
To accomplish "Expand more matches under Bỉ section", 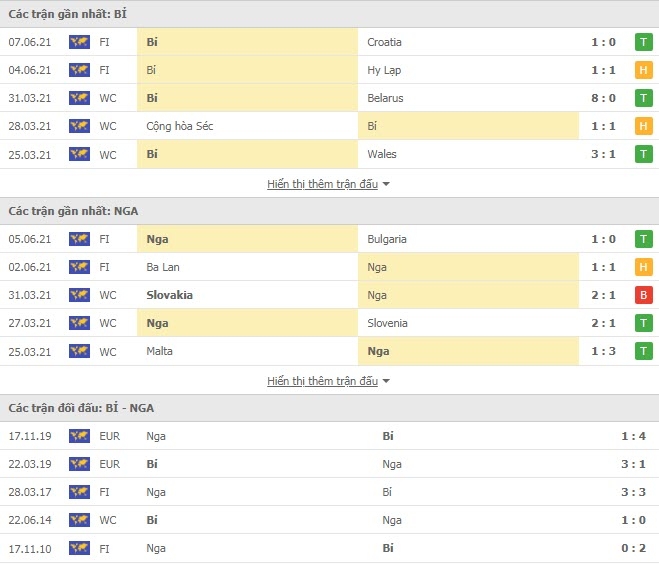I will pyautogui.click(x=322, y=184).
